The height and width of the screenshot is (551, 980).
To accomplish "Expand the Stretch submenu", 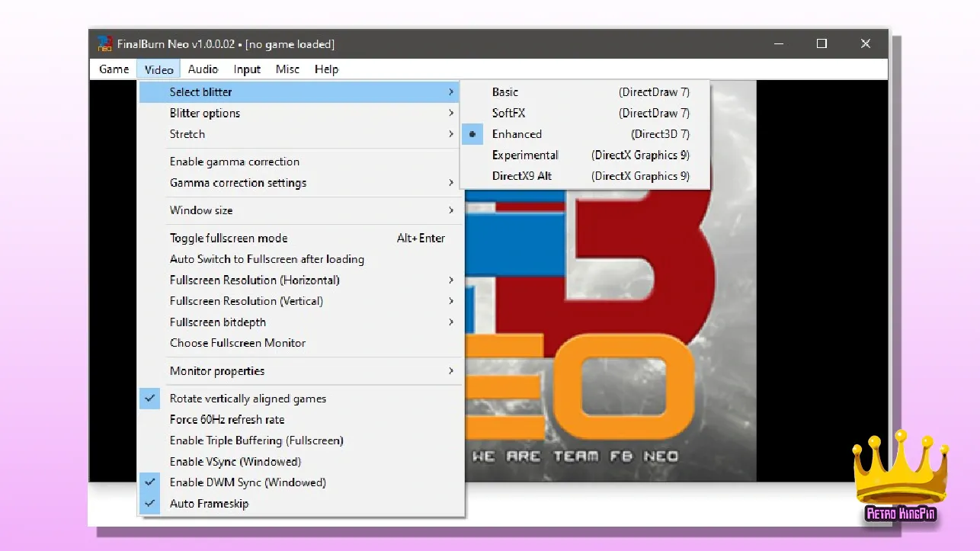I will pos(299,134).
